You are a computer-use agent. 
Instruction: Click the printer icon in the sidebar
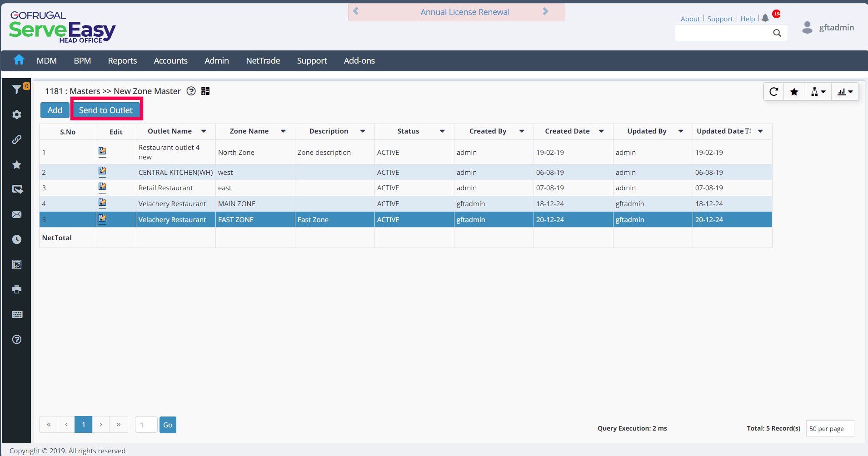click(17, 289)
